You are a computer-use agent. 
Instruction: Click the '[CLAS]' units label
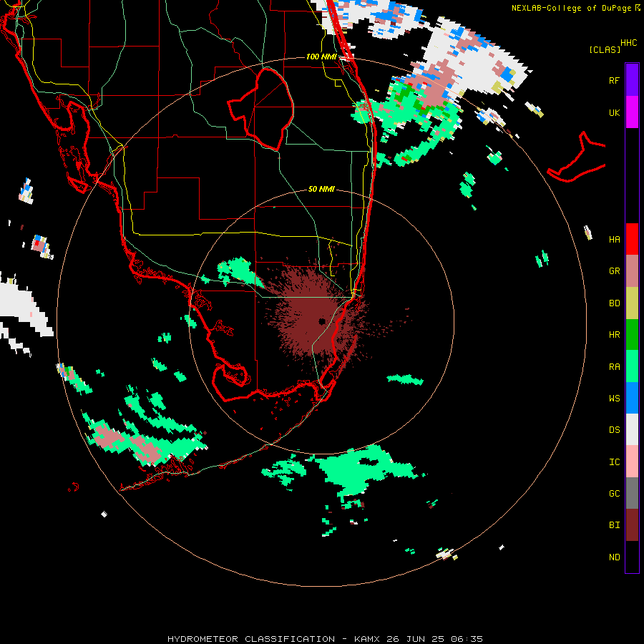(x=605, y=49)
